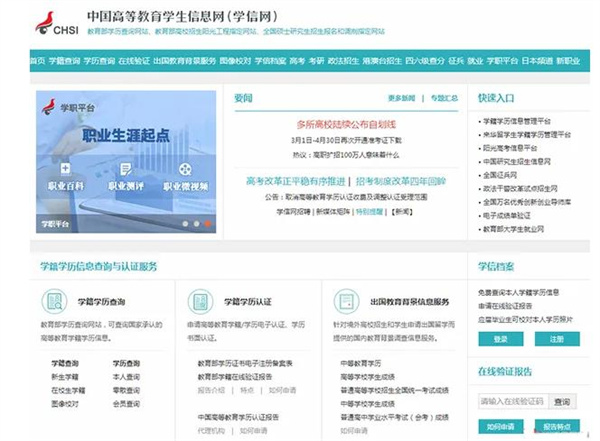Click 代理机构 link

211,431
